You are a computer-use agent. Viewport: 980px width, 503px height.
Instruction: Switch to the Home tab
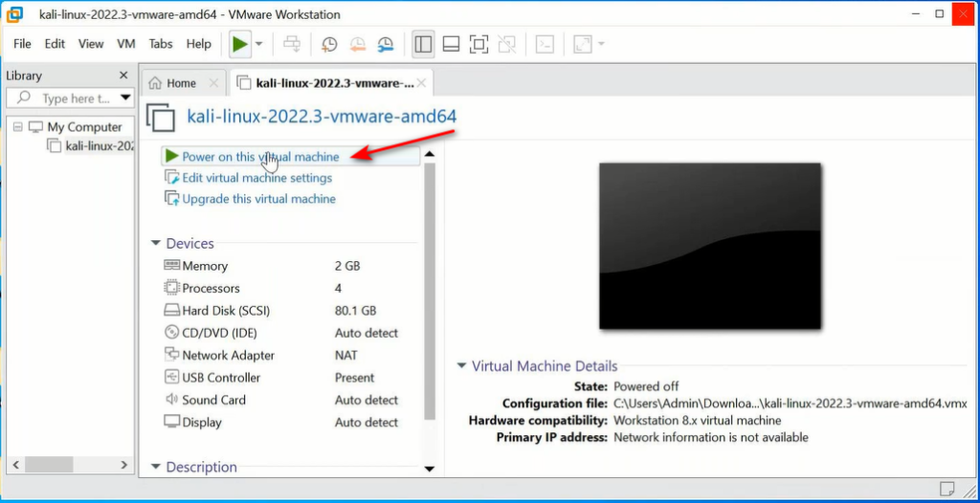pyautogui.click(x=181, y=83)
